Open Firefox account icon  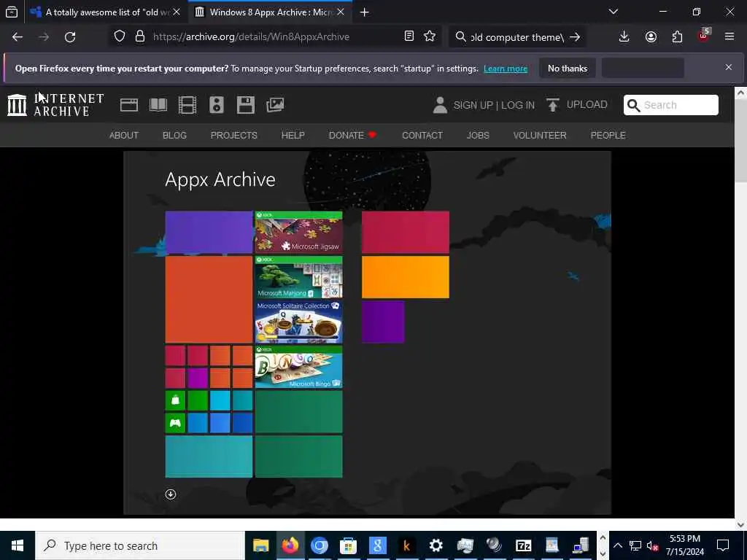(x=651, y=36)
